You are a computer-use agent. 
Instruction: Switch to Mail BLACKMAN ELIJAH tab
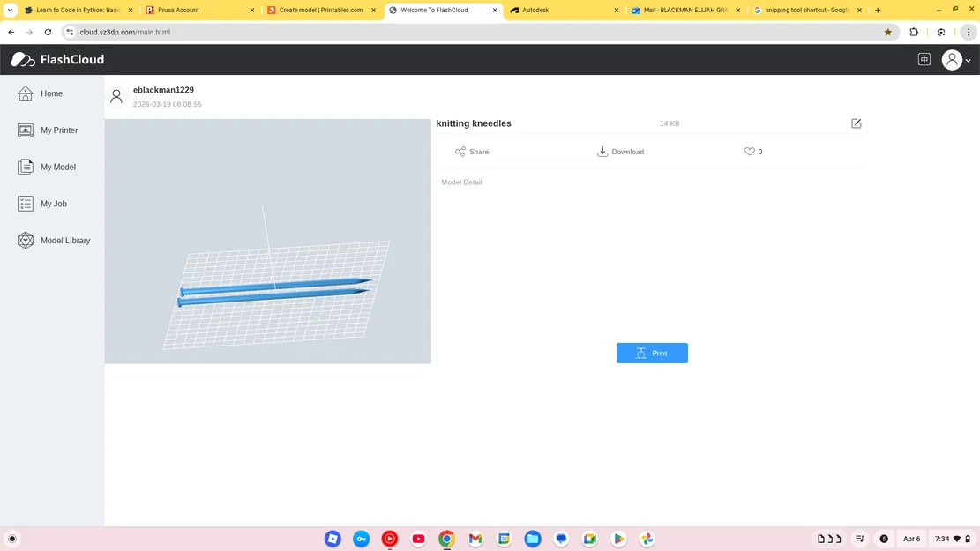685,10
